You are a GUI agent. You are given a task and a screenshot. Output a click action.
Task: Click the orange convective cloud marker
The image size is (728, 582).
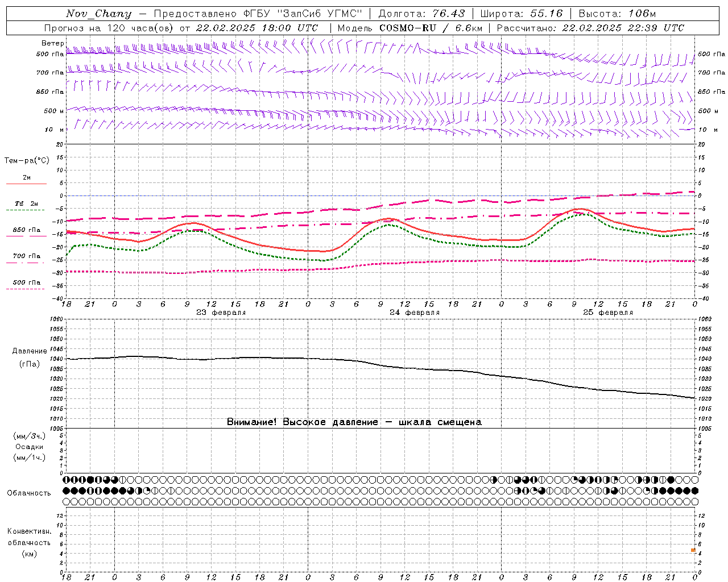693,550
